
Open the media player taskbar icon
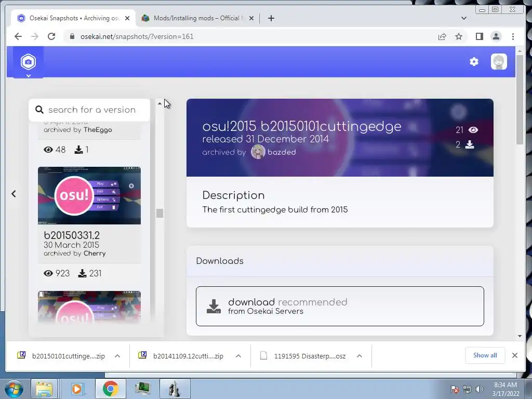coord(77,389)
